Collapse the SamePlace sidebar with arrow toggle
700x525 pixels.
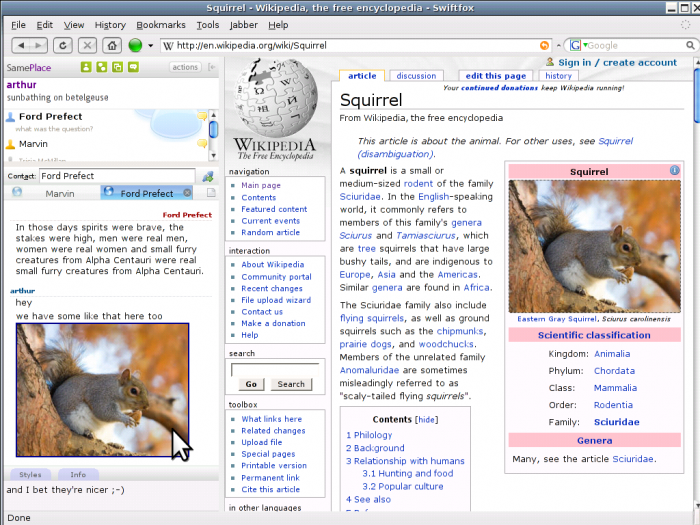(211, 67)
